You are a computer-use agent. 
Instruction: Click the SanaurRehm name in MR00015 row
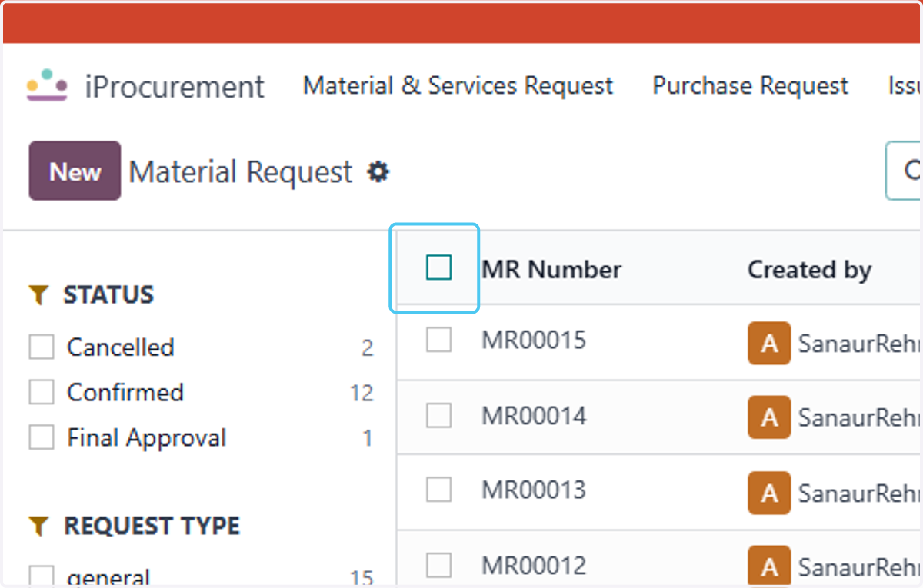coord(860,343)
